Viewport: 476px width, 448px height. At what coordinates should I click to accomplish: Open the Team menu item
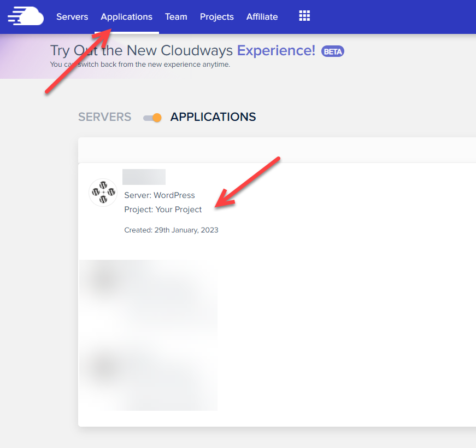point(176,17)
